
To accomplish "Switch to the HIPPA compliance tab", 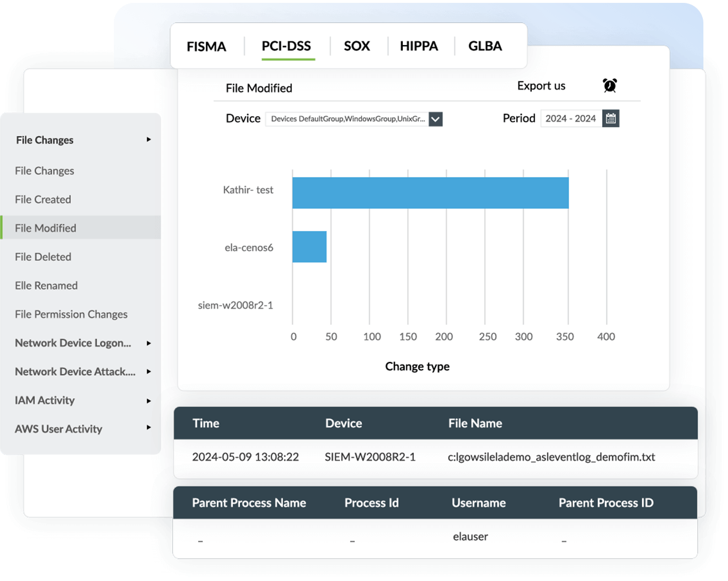I will 420,46.
